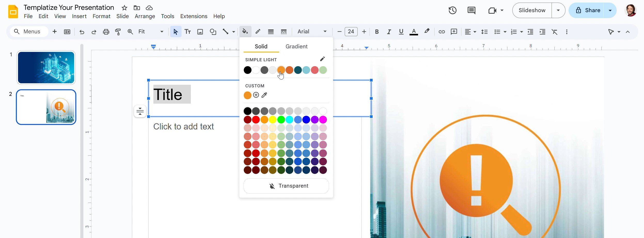Click the Transparent fill button
Viewport: 644px width, 238px height.
(286, 186)
